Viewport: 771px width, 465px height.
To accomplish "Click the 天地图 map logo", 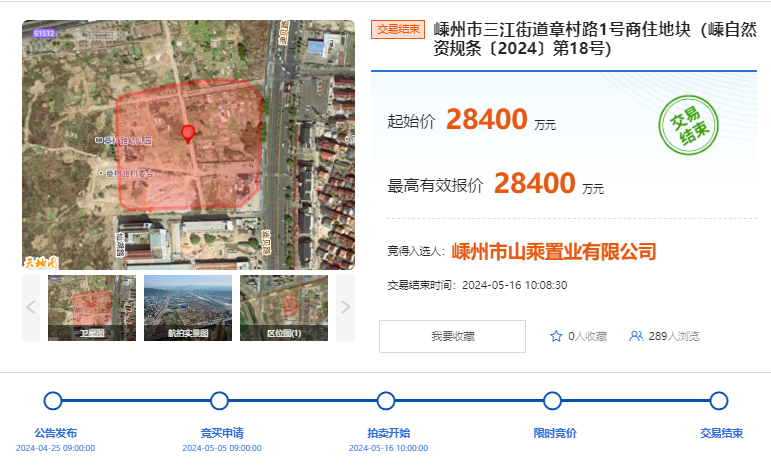I will [41, 262].
